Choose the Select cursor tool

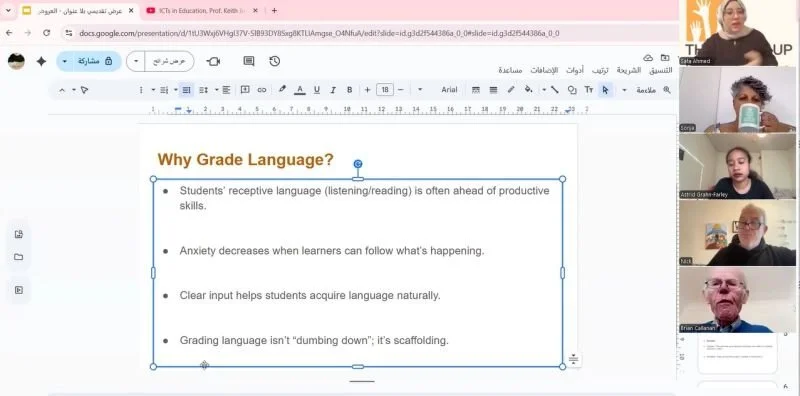pyautogui.click(x=605, y=90)
